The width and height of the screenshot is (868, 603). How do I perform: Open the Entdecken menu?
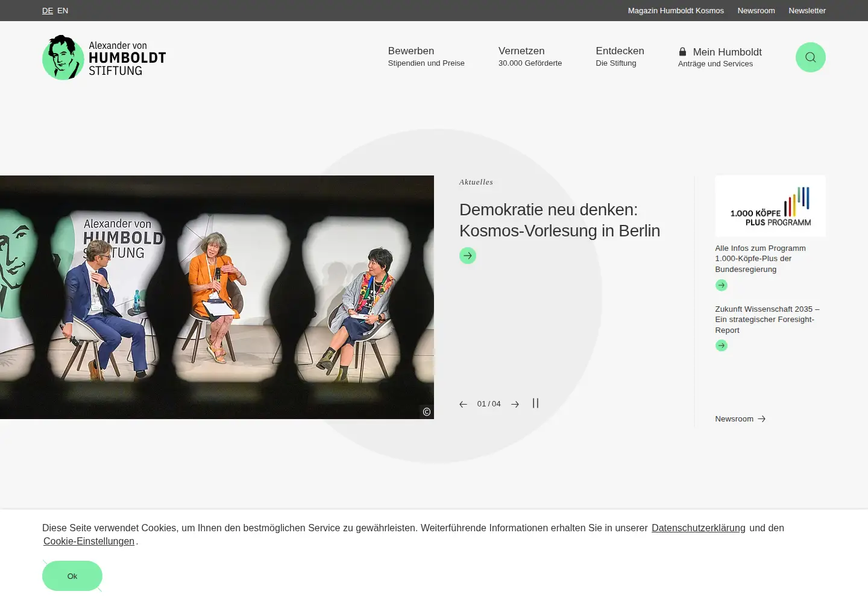[620, 57]
